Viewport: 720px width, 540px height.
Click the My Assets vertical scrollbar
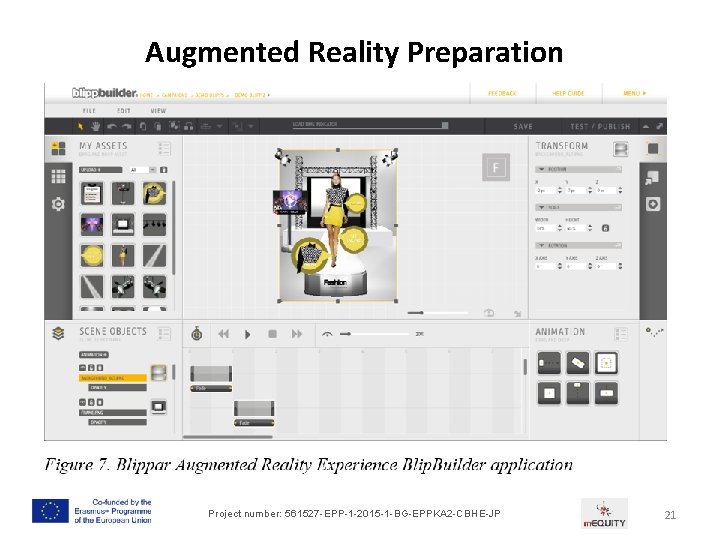(174, 227)
